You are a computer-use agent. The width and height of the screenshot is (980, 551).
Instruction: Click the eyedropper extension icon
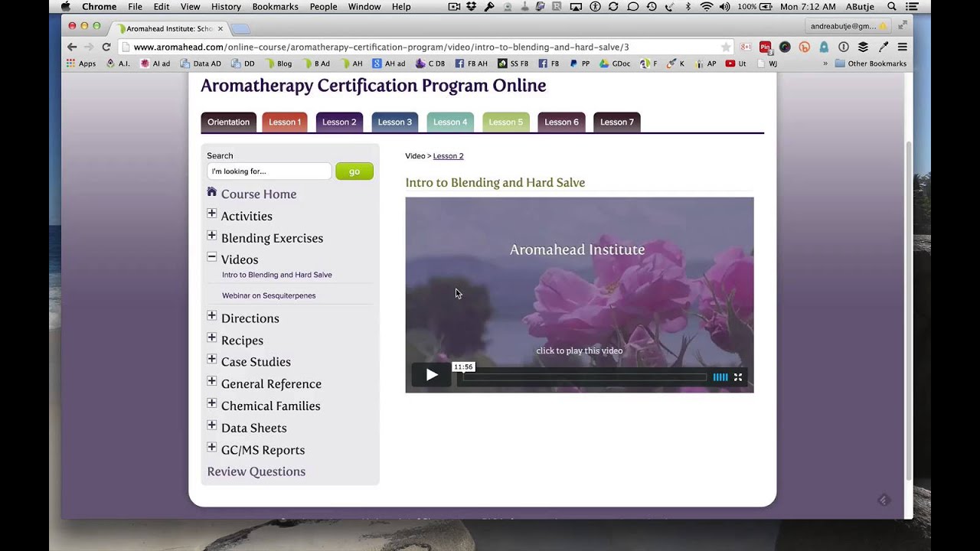883,47
